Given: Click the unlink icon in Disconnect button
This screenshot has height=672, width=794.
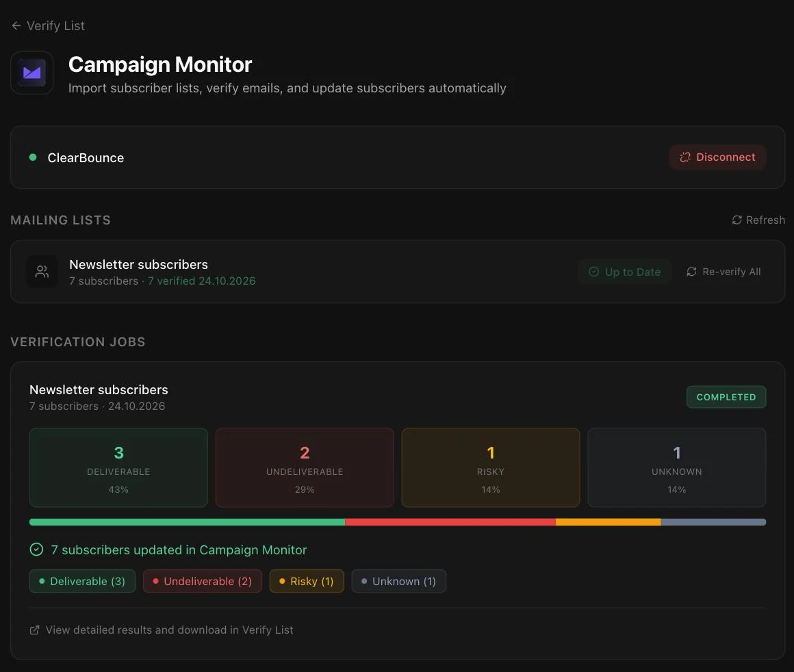Looking at the screenshot, I should (x=685, y=157).
